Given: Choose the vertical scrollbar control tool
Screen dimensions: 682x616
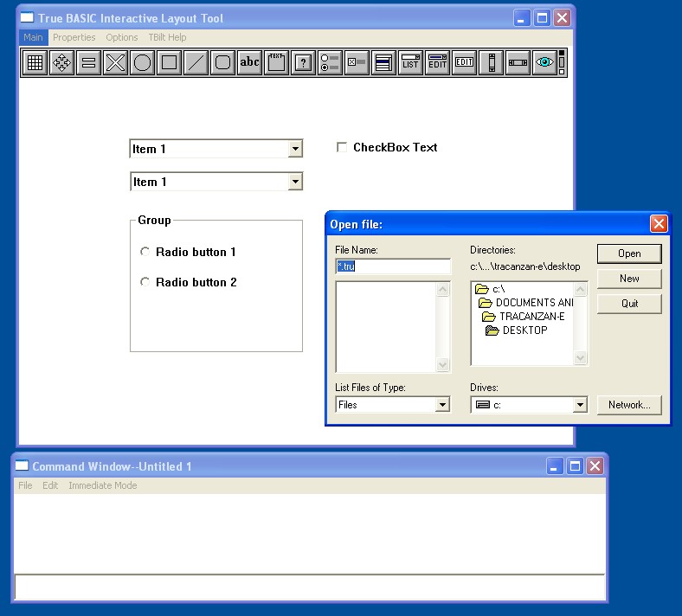Looking at the screenshot, I should click(x=492, y=63).
